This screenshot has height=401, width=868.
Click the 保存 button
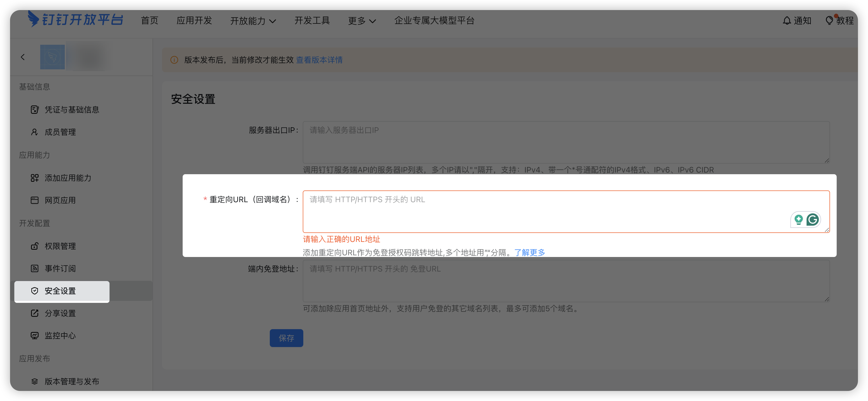point(286,338)
